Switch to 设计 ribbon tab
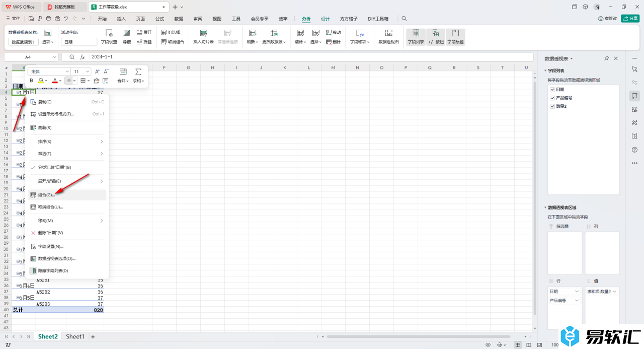 326,19
